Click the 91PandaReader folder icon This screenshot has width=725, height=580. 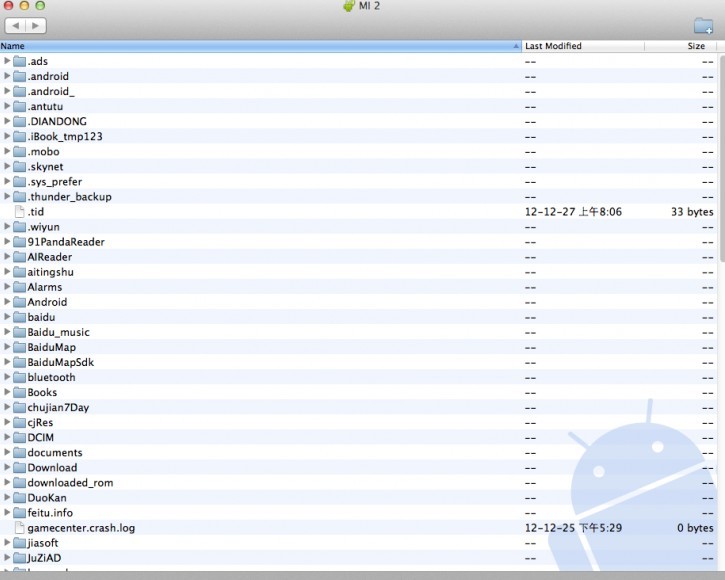pyautogui.click(x=19, y=242)
